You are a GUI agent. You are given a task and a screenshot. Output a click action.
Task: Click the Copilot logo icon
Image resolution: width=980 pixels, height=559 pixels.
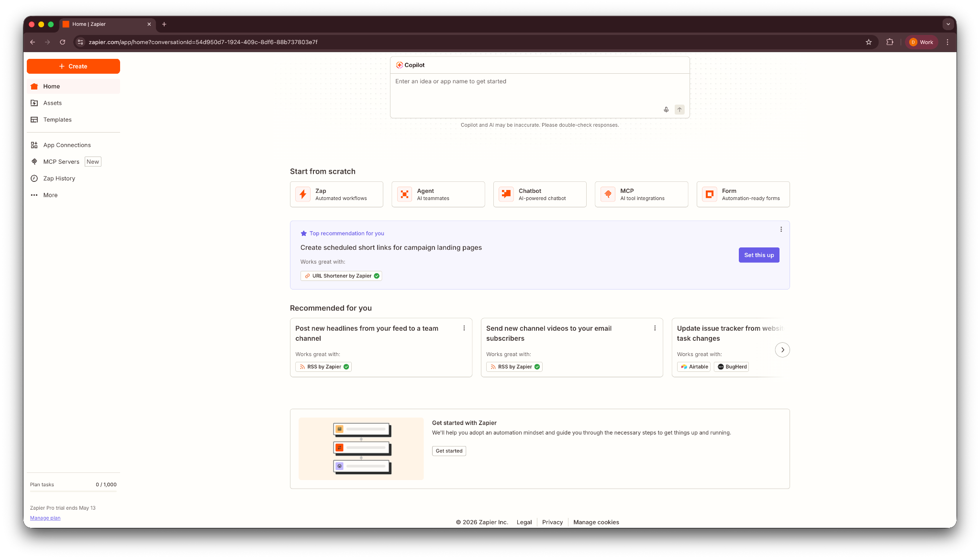point(399,65)
